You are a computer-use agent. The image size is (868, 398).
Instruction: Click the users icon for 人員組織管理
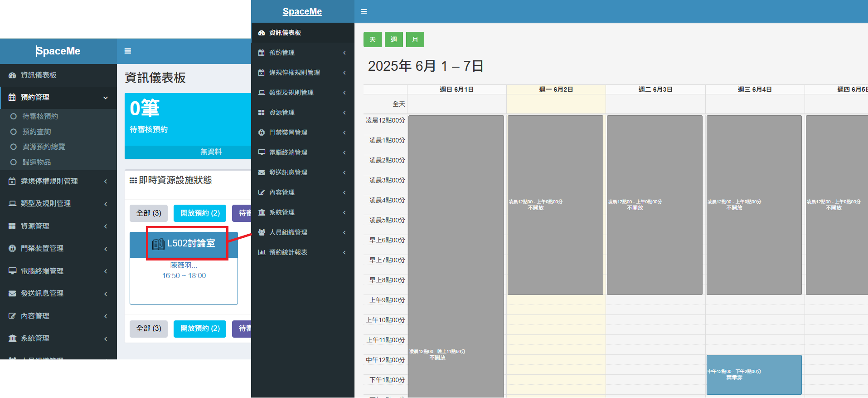click(x=262, y=232)
